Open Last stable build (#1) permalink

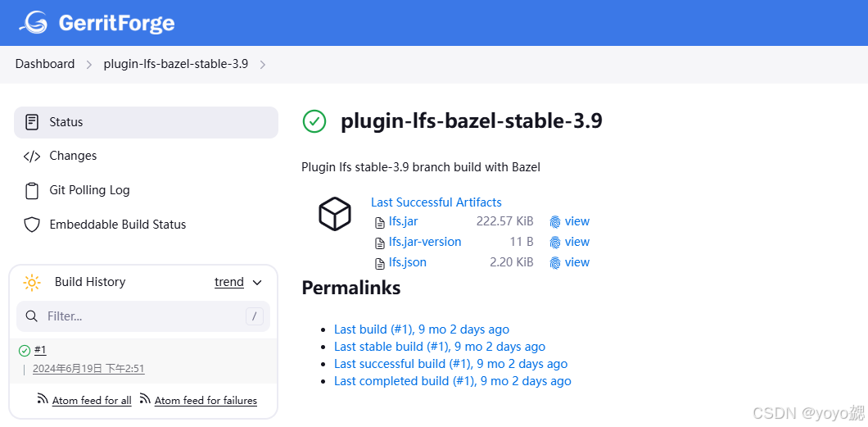point(440,347)
